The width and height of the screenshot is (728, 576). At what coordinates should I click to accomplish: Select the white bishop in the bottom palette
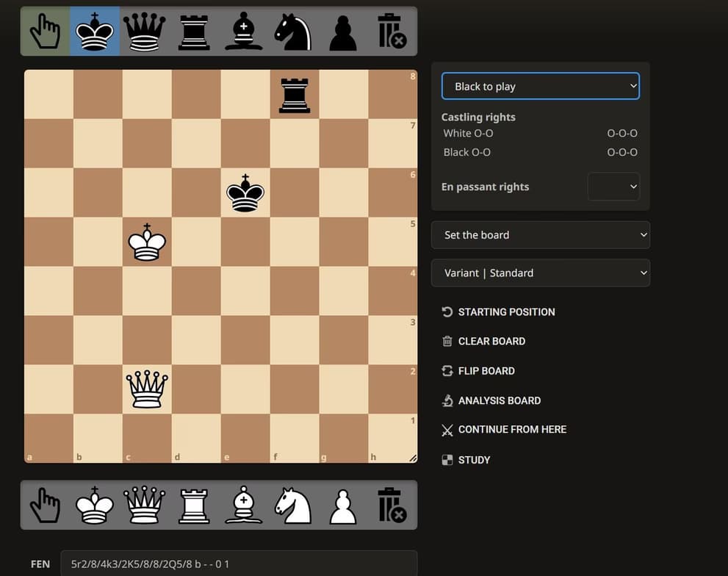243,505
